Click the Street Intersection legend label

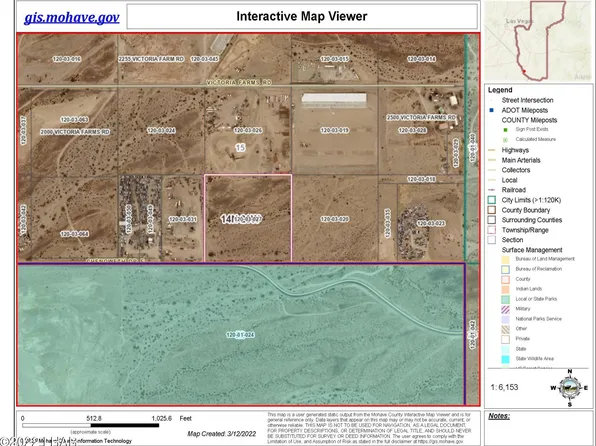click(527, 100)
